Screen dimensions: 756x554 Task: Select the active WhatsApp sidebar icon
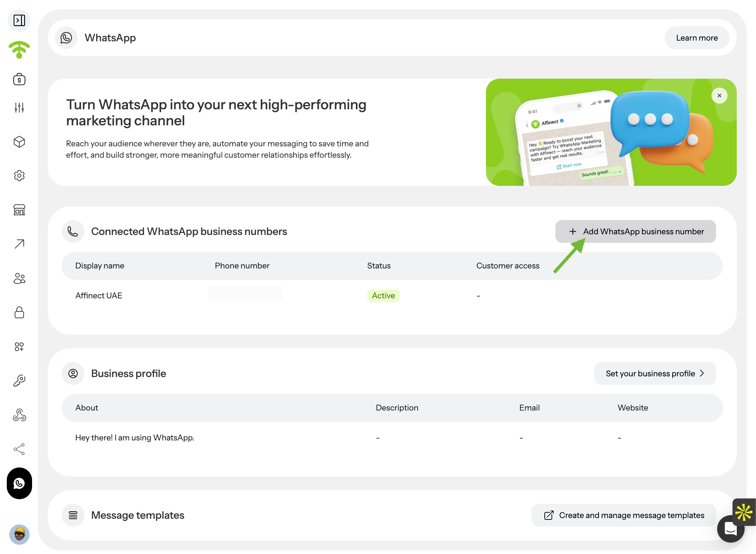pos(19,483)
